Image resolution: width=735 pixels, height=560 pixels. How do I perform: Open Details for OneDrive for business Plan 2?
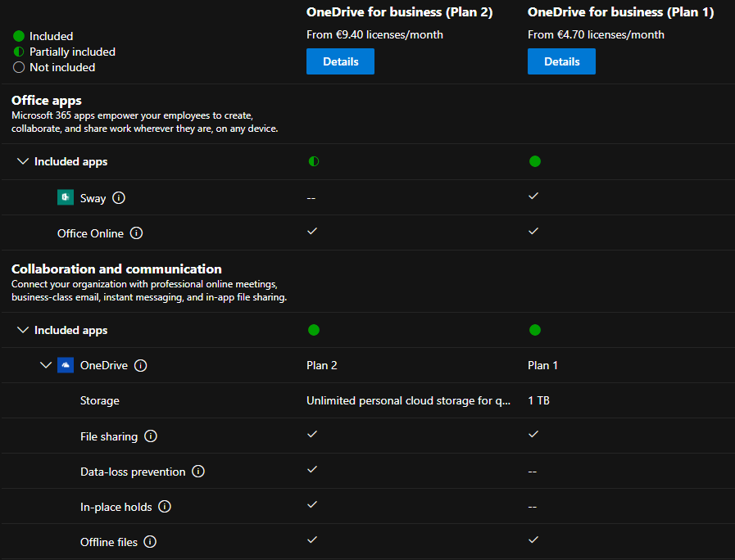click(340, 61)
